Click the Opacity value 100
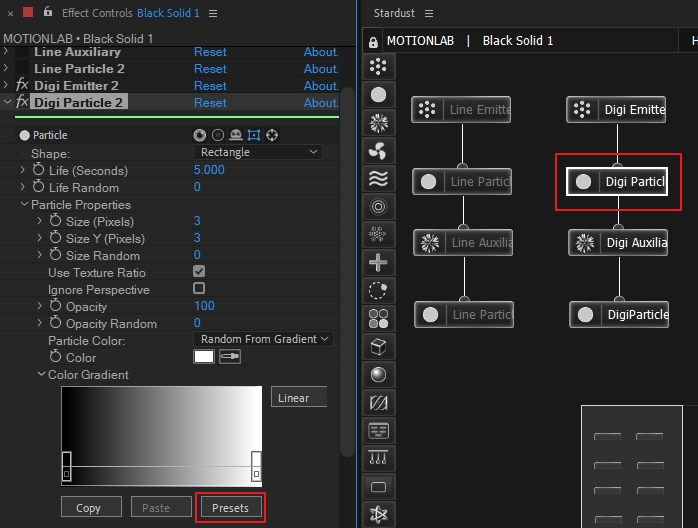This screenshot has height=528, width=698. pos(204,306)
